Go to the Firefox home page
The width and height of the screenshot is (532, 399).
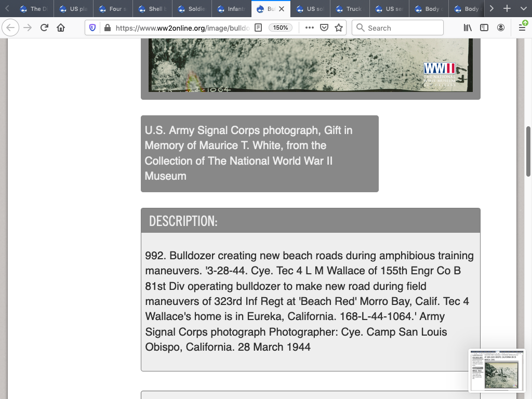pos(61,28)
